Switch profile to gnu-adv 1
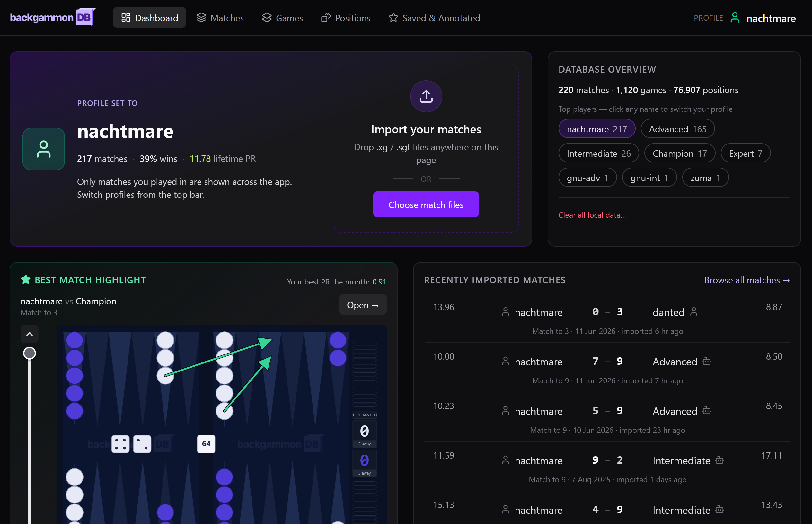The height and width of the screenshot is (524, 812). [x=587, y=178]
